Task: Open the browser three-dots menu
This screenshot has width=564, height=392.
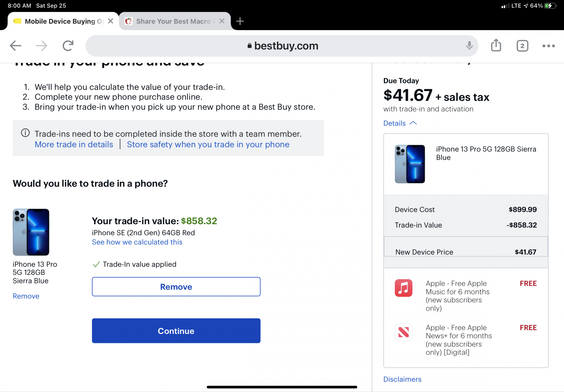Action: coord(548,46)
